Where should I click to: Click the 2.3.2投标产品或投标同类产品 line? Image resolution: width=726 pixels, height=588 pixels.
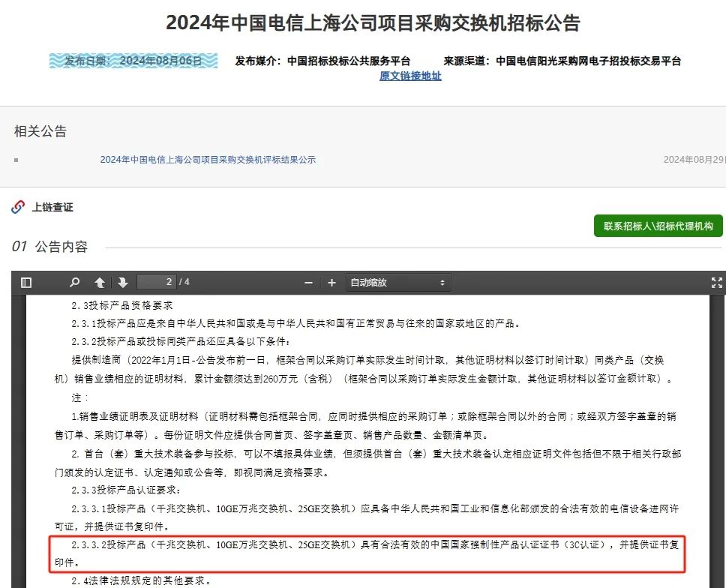(x=181, y=341)
